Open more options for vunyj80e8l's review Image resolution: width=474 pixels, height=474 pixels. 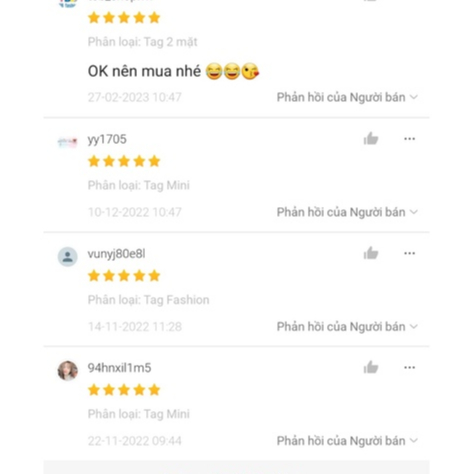pos(409,253)
